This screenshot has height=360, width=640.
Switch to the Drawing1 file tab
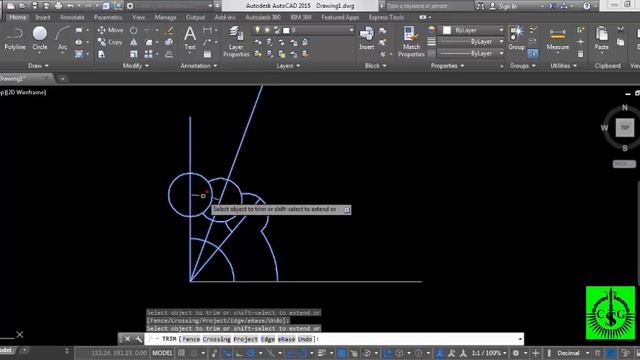(25, 78)
